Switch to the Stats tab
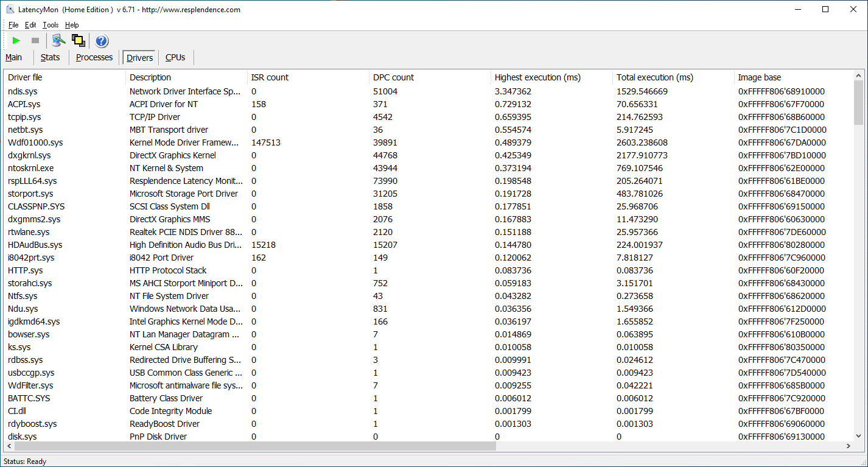868x467 pixels. coord(51,57)
